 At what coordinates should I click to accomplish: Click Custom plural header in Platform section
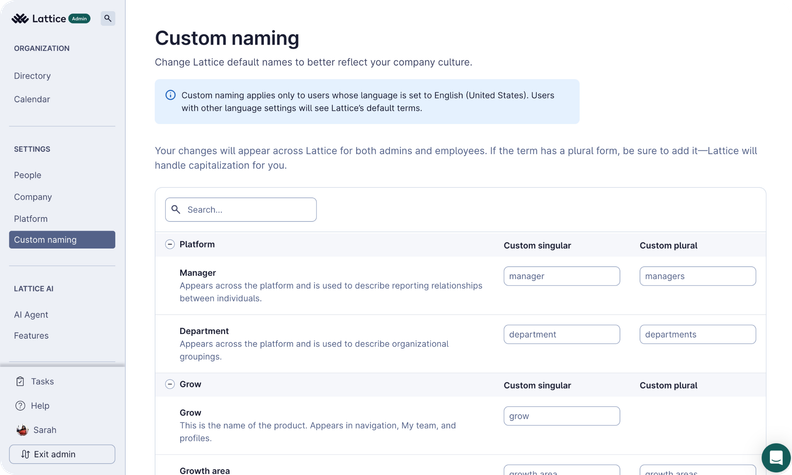(x=668, y=245)
